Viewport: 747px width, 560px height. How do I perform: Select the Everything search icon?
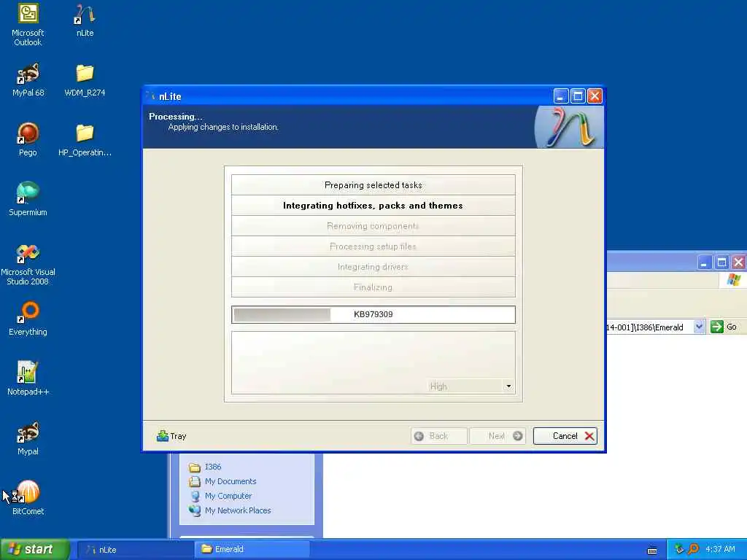pos(28,319)
